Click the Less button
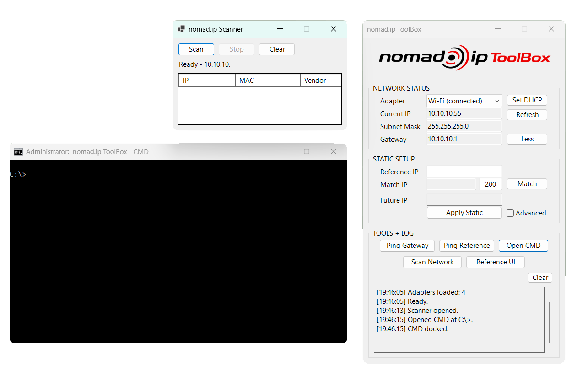The width and height of the screenshot is (577, 392). [x=527, y=139]
